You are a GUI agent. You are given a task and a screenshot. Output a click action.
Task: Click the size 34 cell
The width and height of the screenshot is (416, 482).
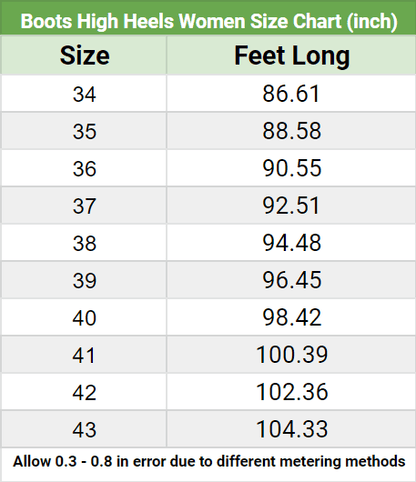point(84,93)
